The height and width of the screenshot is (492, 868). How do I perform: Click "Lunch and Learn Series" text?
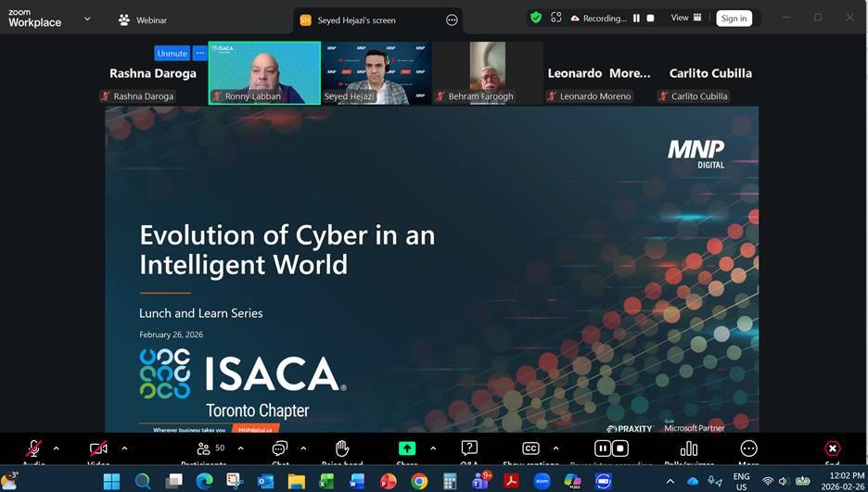point(201,313)
